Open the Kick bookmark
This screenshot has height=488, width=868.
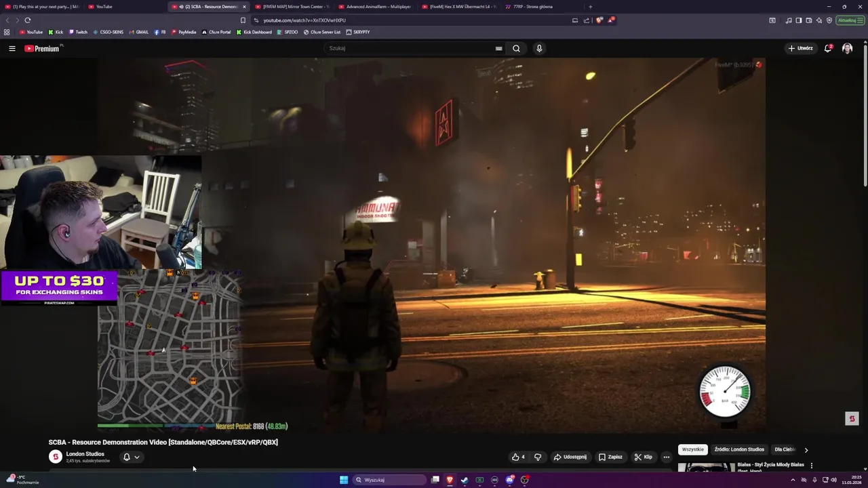pos(56,32)
